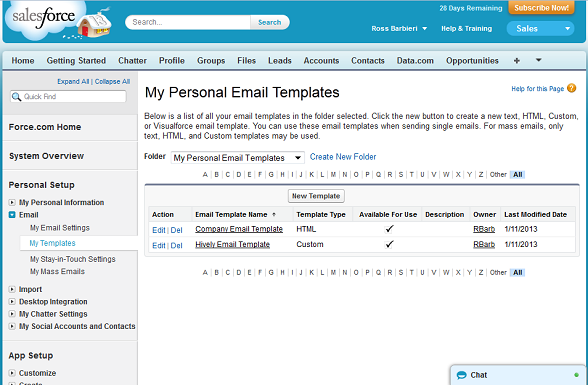Viewport: 588px width, 385px height.
Task: Click the green chat status dot
Action: point(576,375)
